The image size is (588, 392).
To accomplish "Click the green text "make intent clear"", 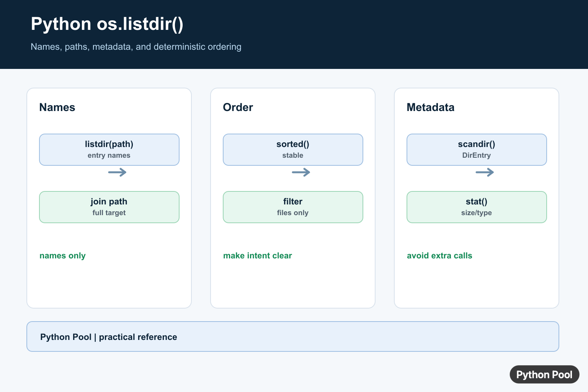I will [257, 256].
